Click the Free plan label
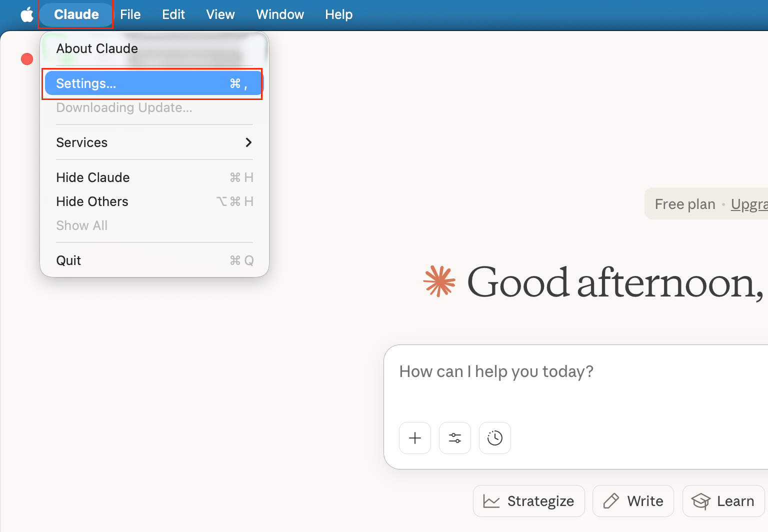Screen dimensions: 768x532 [685, 204]
